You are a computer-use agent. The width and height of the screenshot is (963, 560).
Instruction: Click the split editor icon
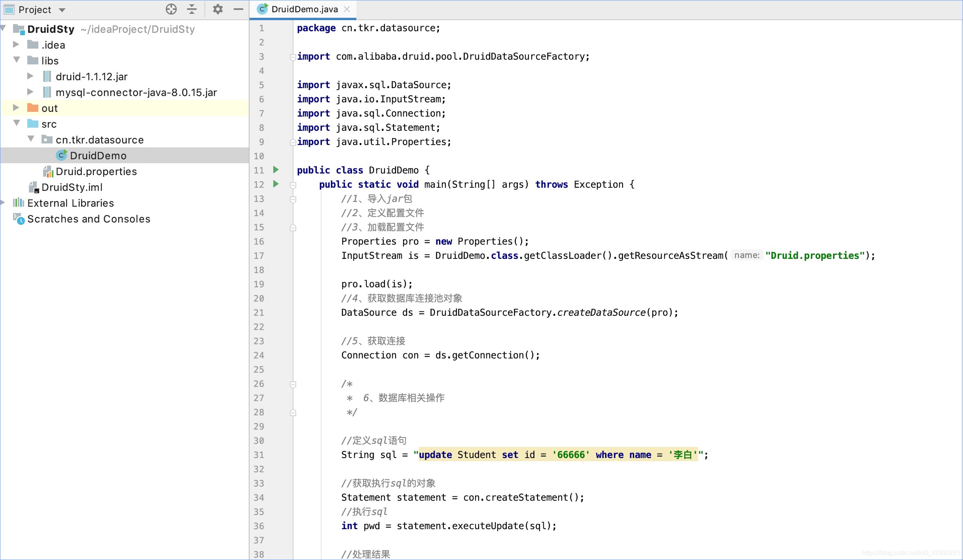[x=191, y=9]
